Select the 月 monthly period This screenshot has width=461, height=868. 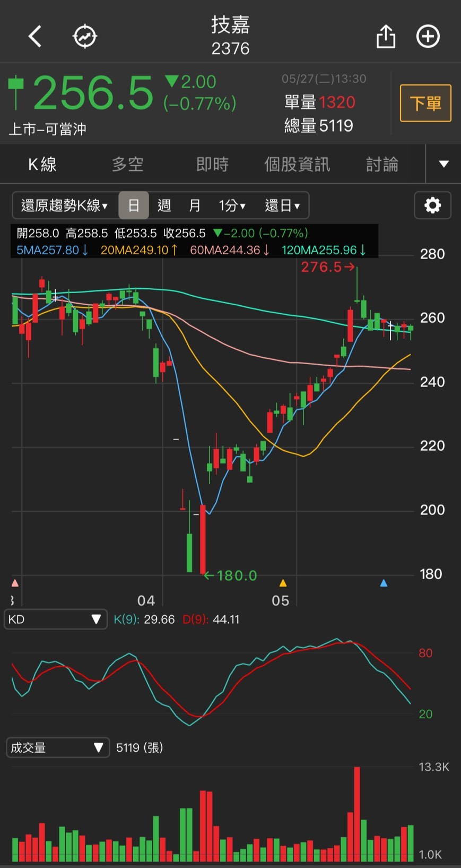pos(195,205)
